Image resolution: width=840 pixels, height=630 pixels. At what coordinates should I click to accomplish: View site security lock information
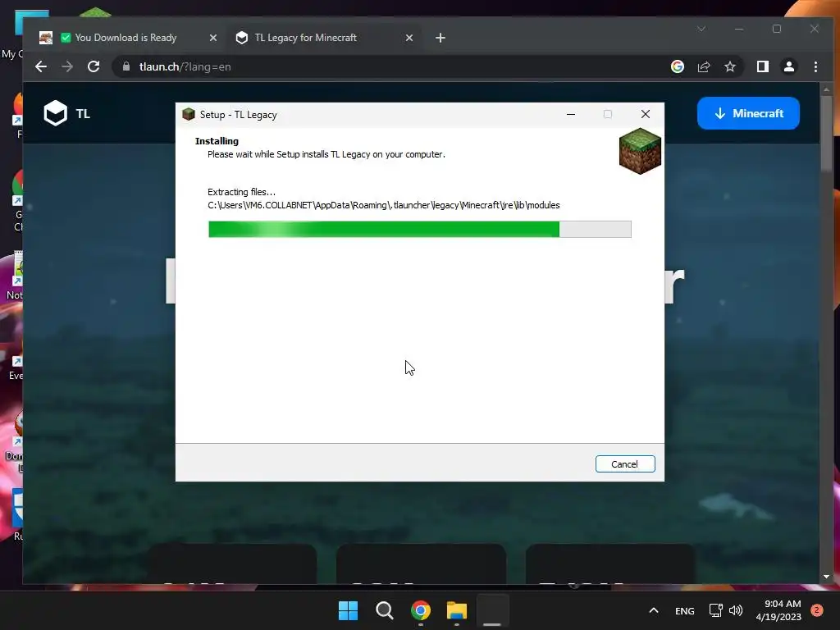pyautogui.click(x=126, y=66)
